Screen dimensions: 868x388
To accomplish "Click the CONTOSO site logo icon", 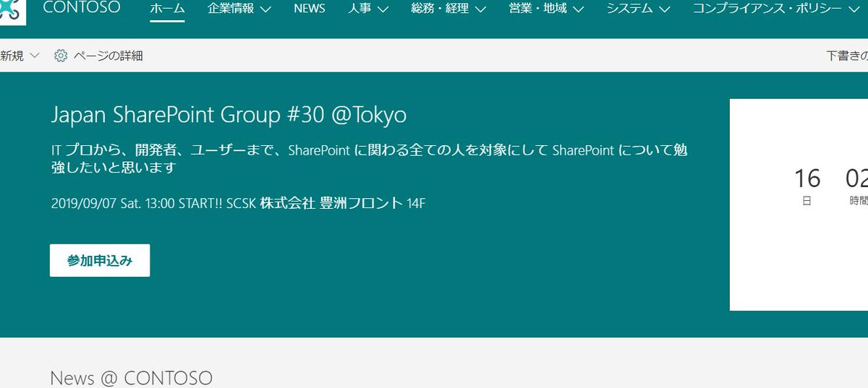I will tap(12, 11).
